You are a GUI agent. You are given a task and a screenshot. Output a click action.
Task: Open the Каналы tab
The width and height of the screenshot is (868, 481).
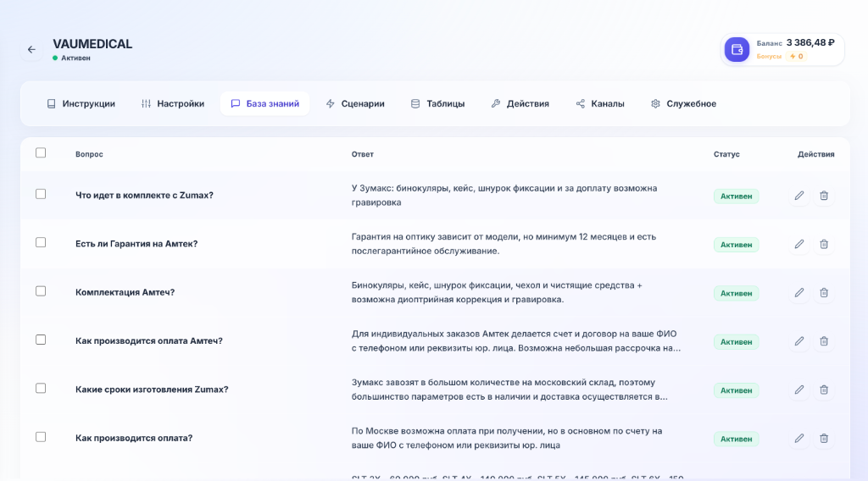point(600,104)
